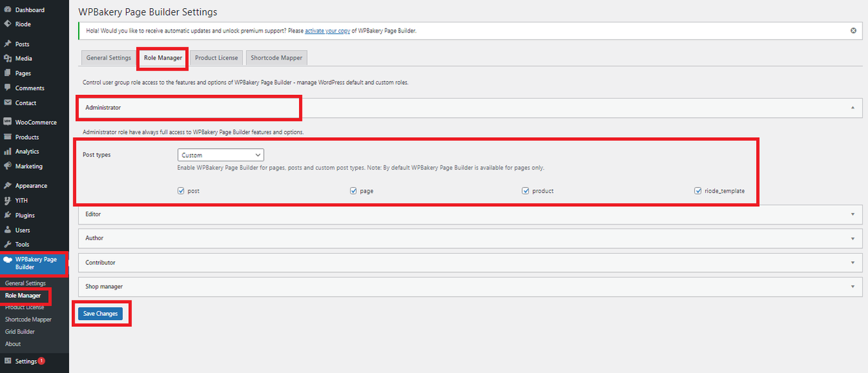Click the Contact envelope icon
Image resolution: width=868 pixels, height=373 pixels.
[7, 103]
